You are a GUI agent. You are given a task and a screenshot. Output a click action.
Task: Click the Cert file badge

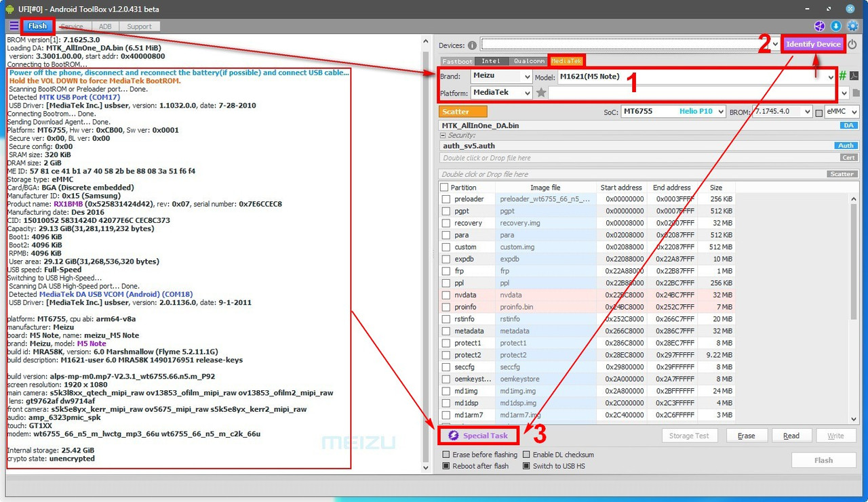[x=848, y=158]
